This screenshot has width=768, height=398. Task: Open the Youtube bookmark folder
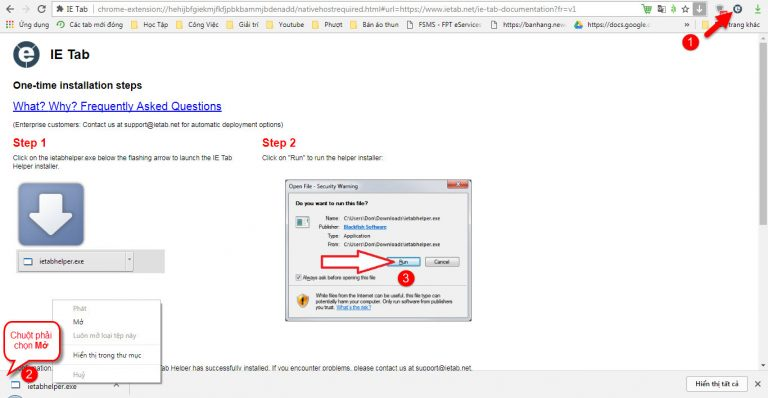(x=285, y=24)
